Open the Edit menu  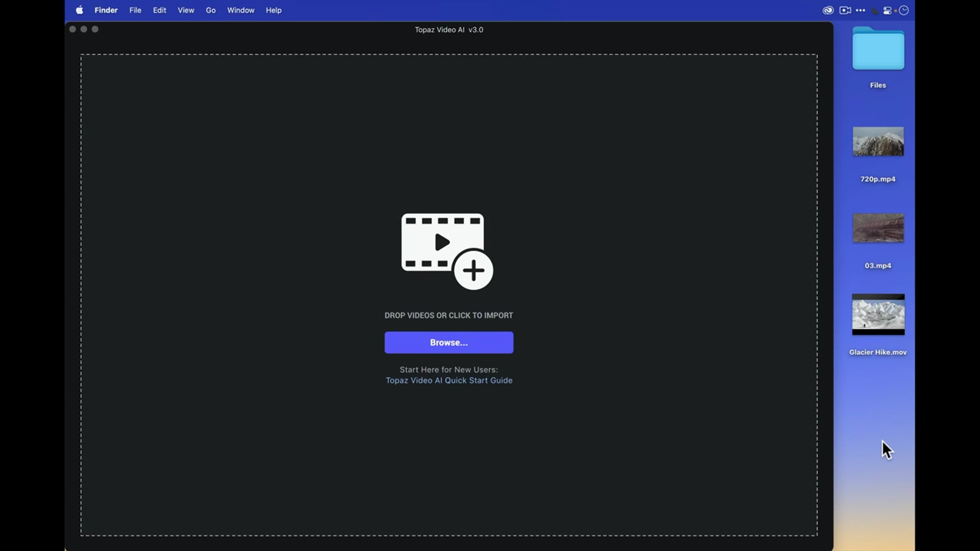click(159, 10)
